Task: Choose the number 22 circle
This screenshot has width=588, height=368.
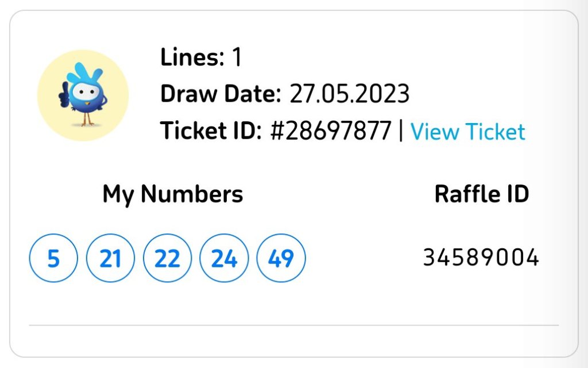Action: 167,259
